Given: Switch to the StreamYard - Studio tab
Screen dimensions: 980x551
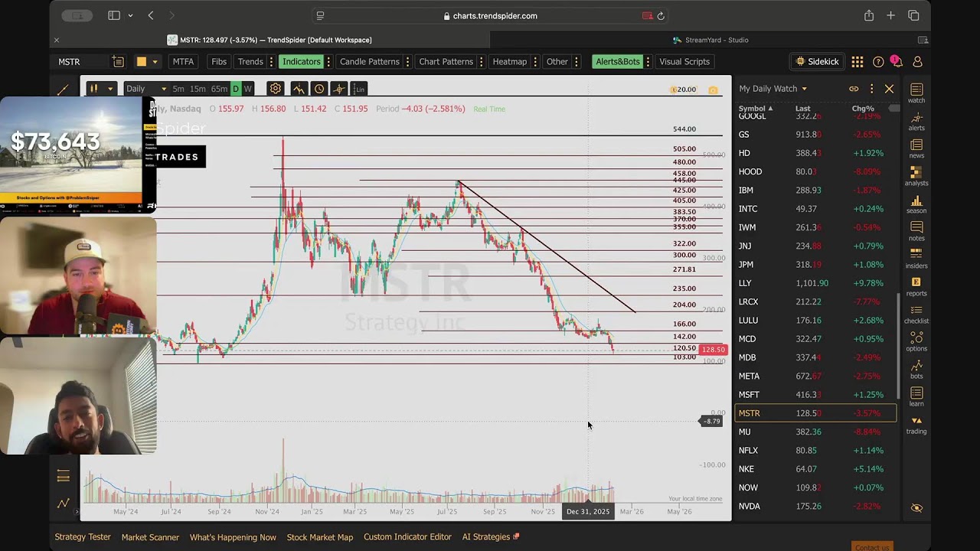Looking at the screenshot, I should (x=710, y=40).
